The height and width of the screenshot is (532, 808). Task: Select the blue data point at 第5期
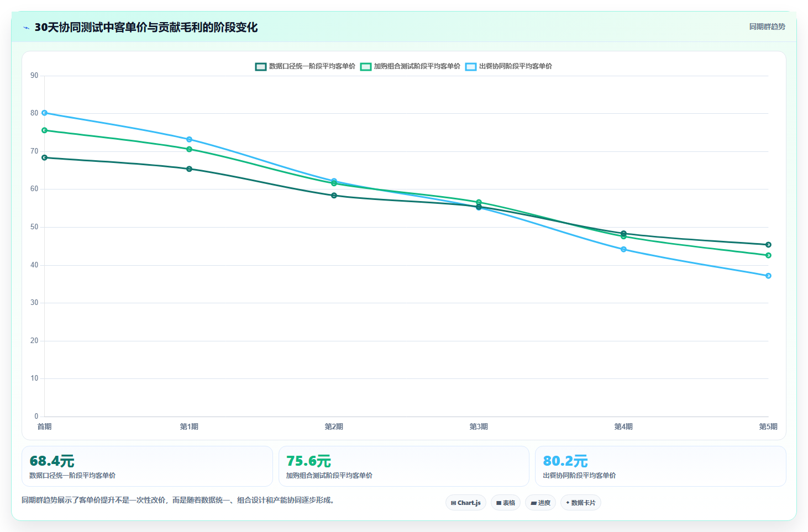click(x=768, y=276)
